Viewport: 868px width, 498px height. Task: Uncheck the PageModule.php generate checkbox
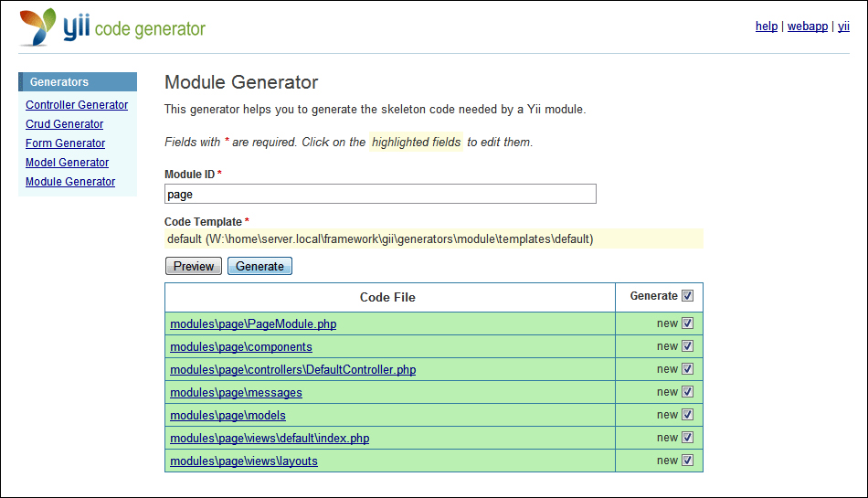(688, 323)
